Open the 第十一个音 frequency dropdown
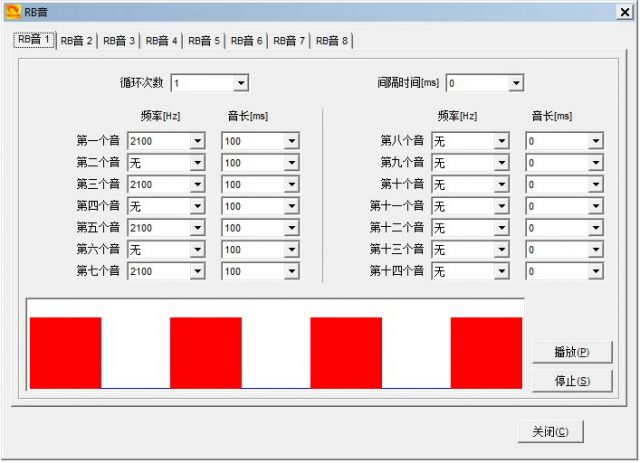The width and height of the screenshot is (640, 463). coord(502,206)
